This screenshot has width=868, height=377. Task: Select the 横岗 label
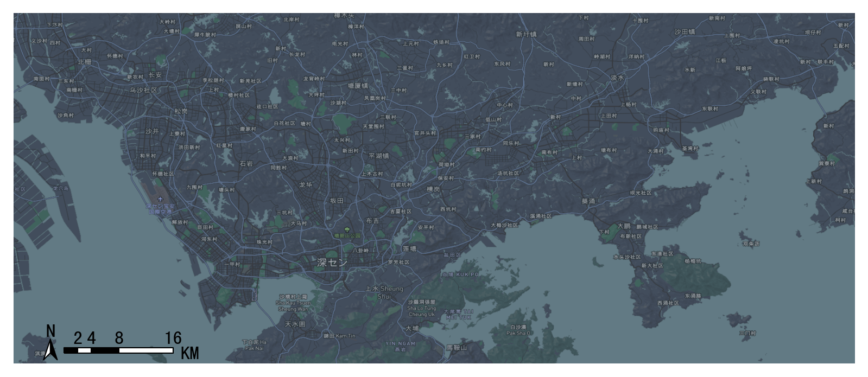(433, 189)
